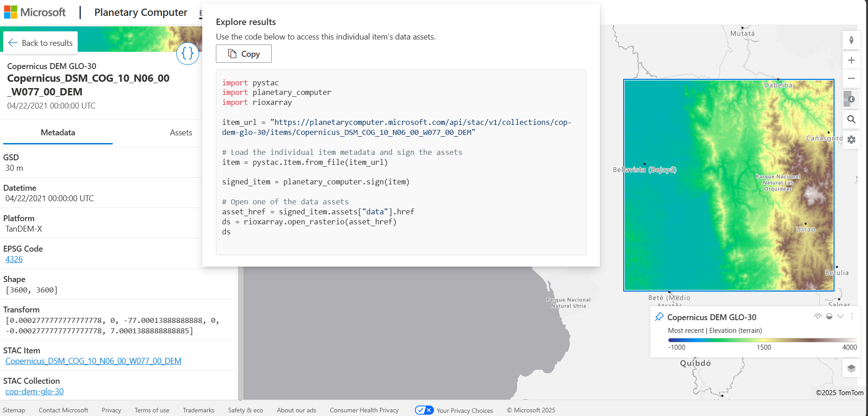Pin the Copernicus DEM GLO-30 layer

659,317
